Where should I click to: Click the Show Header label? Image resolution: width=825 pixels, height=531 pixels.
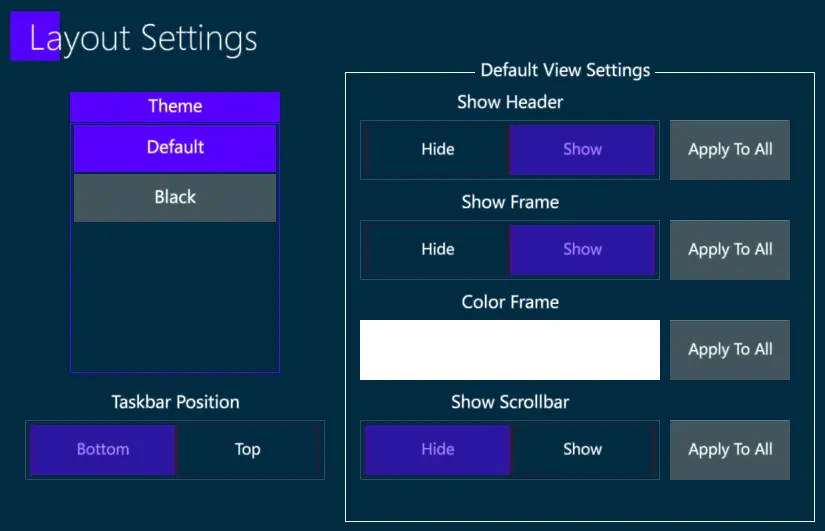510,102
